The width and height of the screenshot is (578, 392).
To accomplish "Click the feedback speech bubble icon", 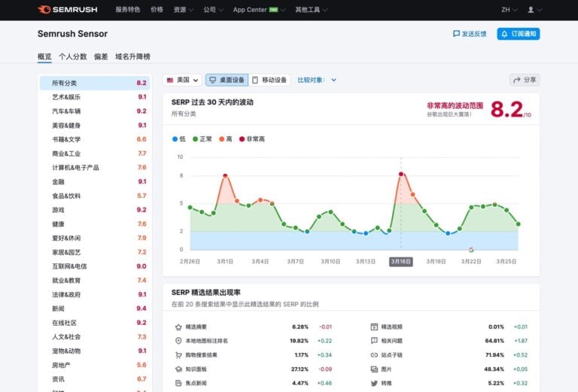I will (456, 34).
